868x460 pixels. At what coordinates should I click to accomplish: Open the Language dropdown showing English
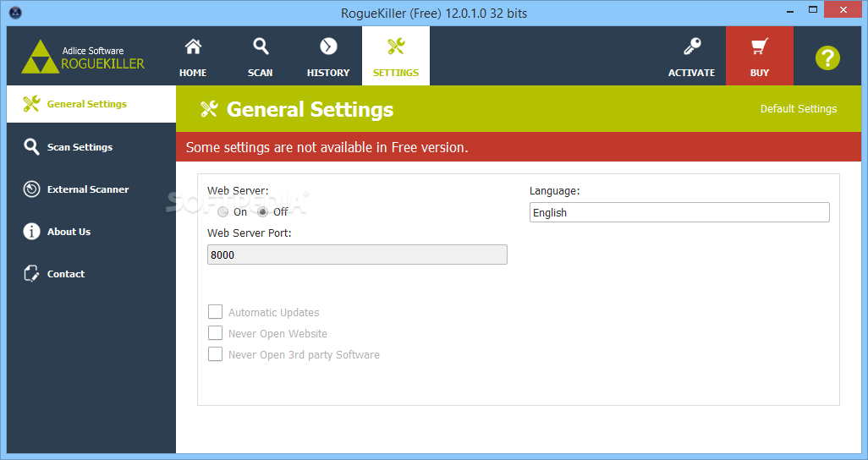(x=679, y=212)
